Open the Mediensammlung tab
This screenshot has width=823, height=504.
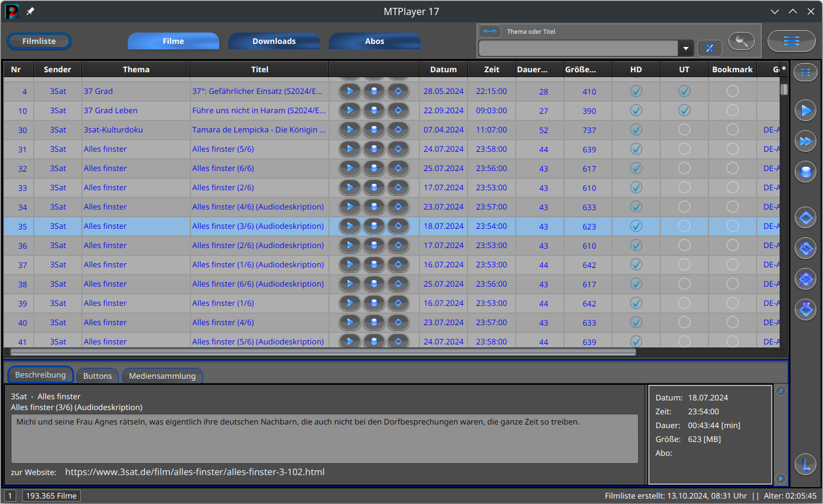(x=163, y=376)
